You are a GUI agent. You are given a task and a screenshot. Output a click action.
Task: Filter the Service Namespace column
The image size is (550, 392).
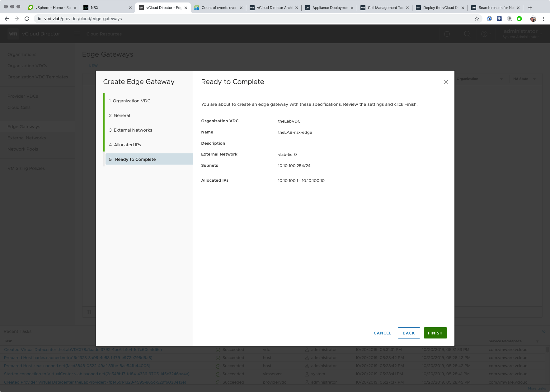537,341
